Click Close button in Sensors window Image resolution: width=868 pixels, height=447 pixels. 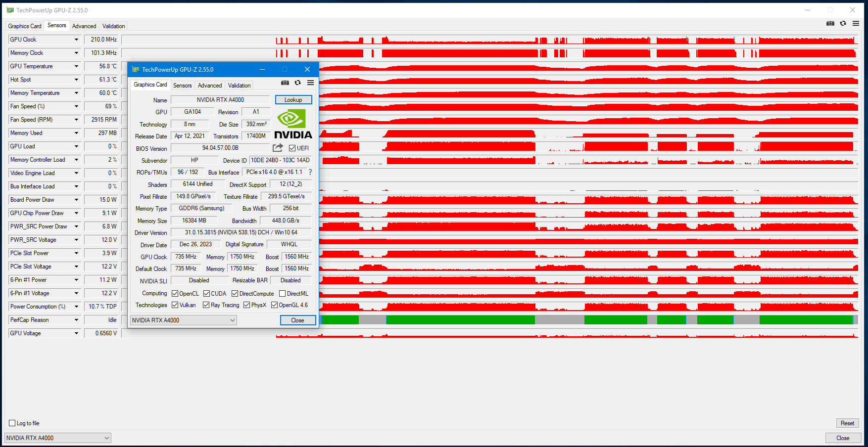click(x=843, y=438)
